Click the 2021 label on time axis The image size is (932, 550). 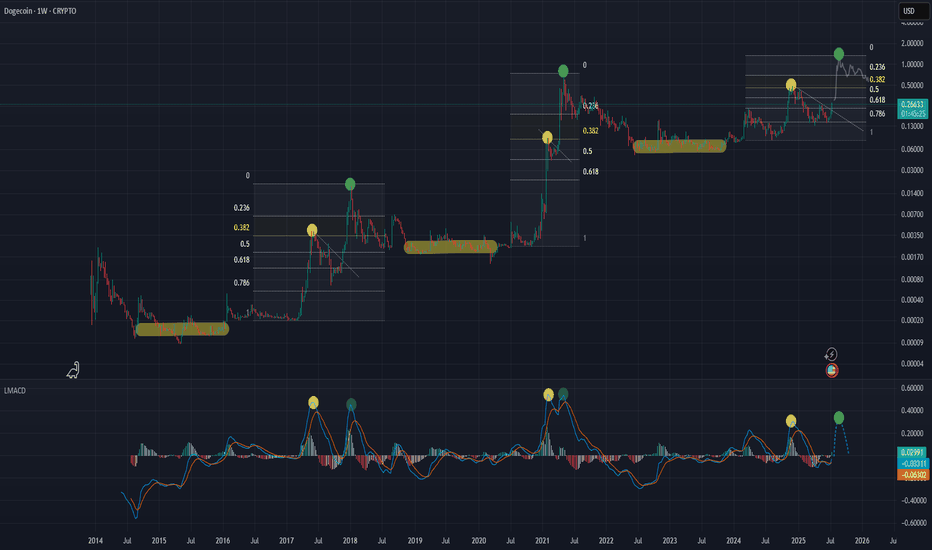(542, 540)
